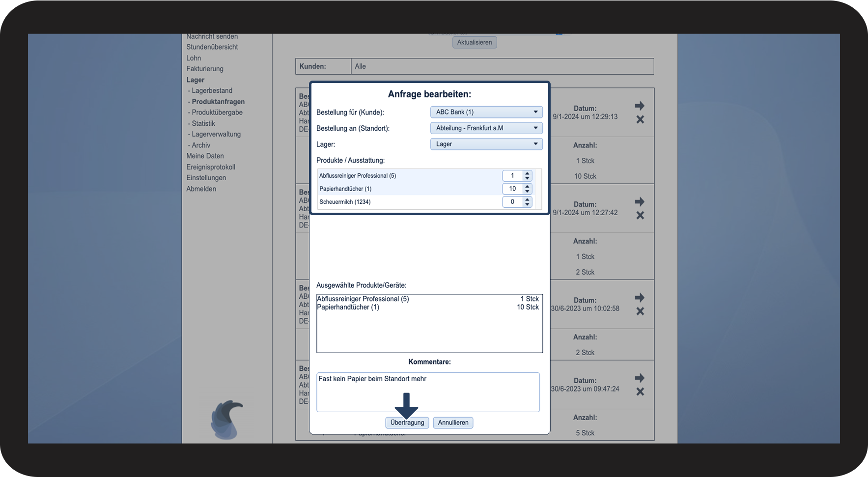Screen dimensions: 868x477
Task: Click the Papierhandtücher quantity field
Action: (512, 189)
